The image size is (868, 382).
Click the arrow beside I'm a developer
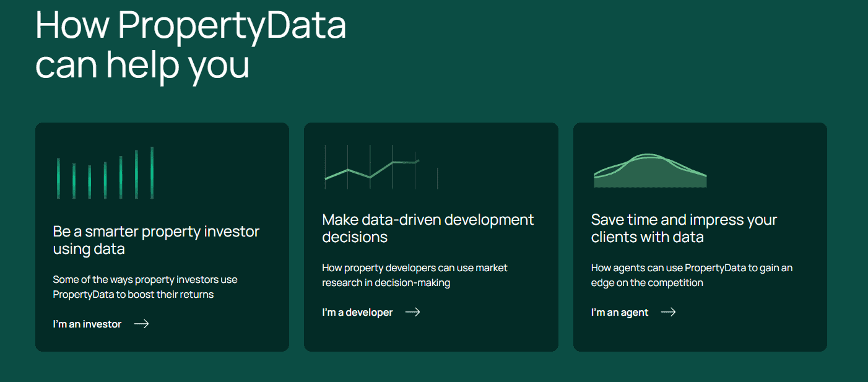click(412, 312)
